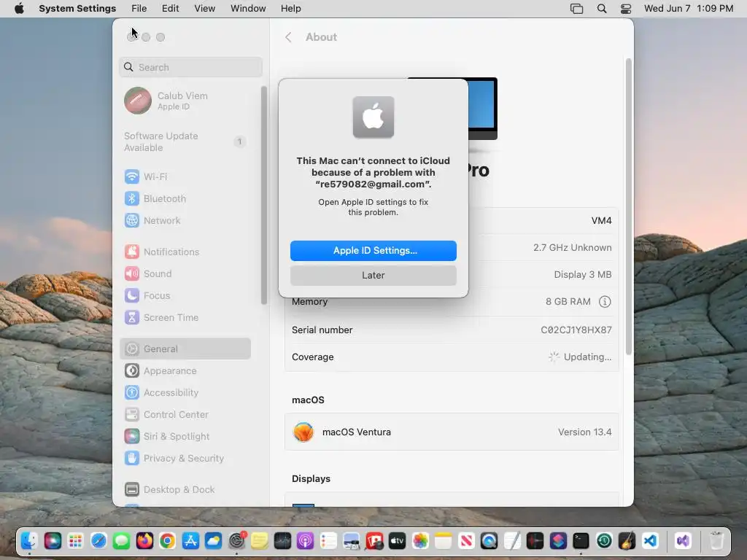Select General in the sidebar

coord(185,349)
